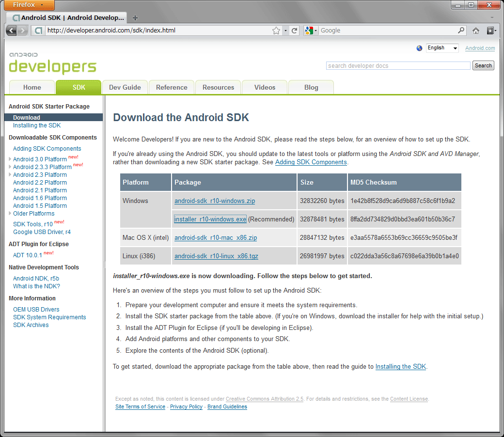Screen dimensions: 504x437
Task: Download installer_r10-windows.exe
Action: click(x=210, y=219)
